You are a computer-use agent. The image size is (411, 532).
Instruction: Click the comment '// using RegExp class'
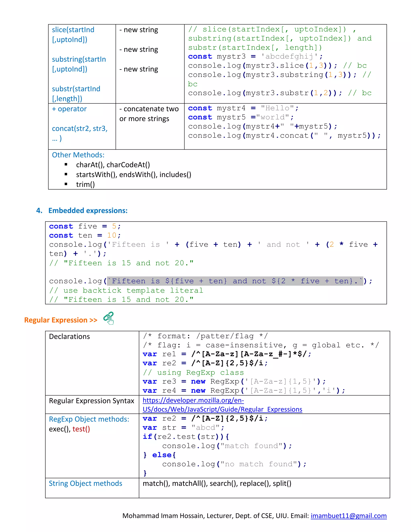tap(193, 372)
